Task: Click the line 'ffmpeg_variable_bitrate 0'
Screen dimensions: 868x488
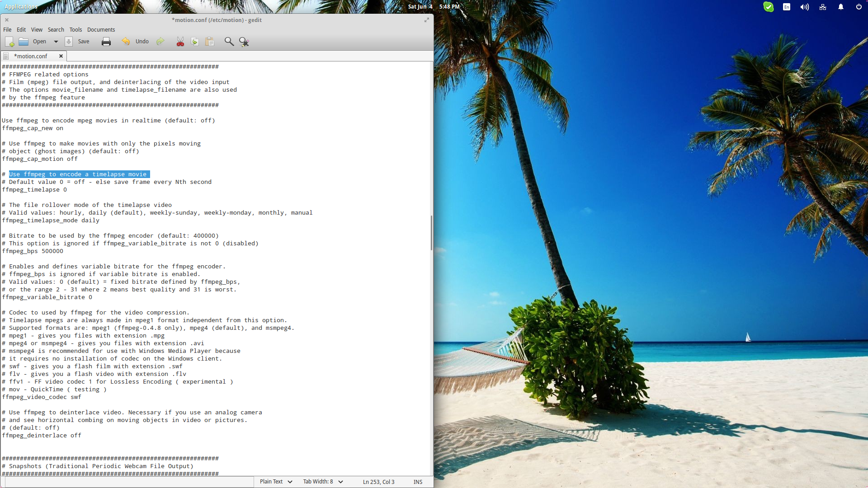Action: coord(47,297)
